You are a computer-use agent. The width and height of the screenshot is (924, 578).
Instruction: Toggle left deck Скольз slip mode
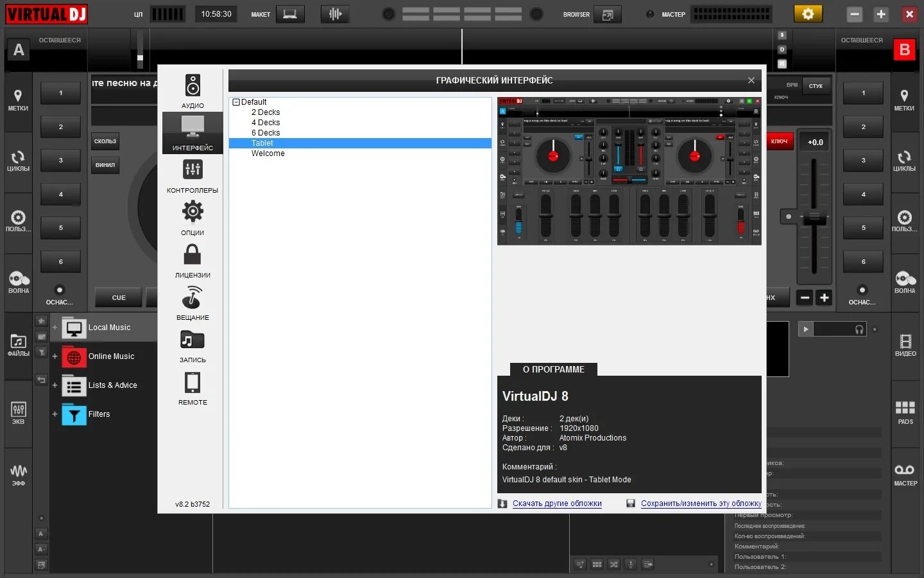(105, 141)
